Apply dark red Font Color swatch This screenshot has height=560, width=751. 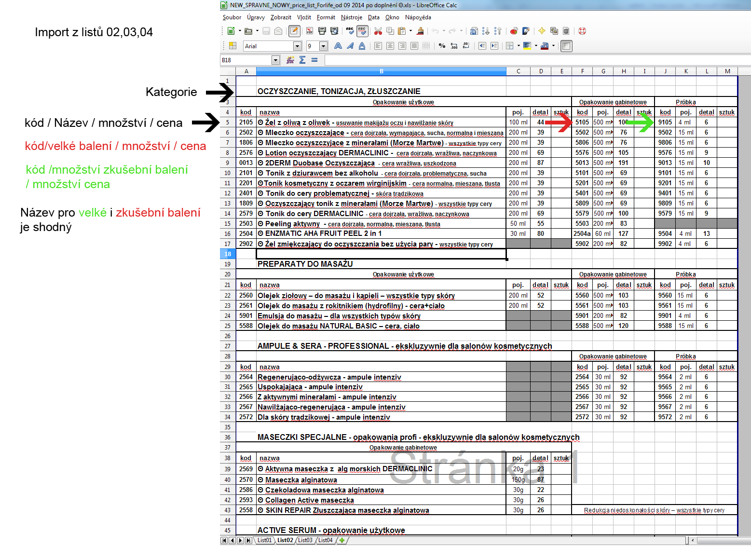tap(545, 46)
